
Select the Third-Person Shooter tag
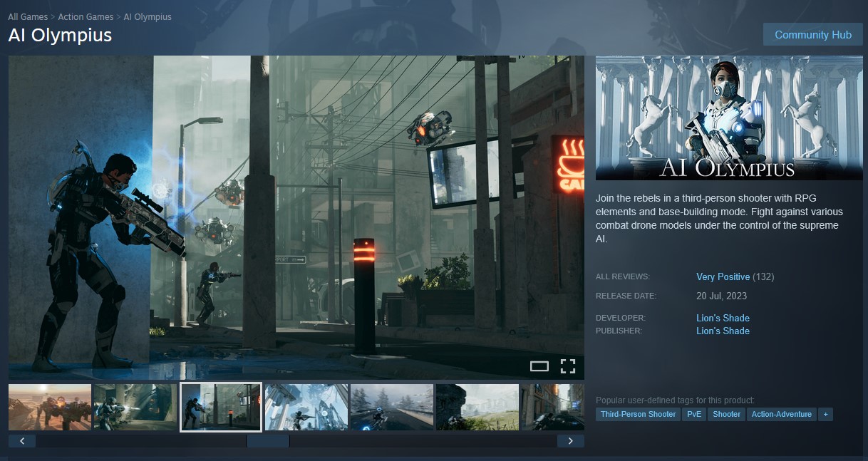638,414
